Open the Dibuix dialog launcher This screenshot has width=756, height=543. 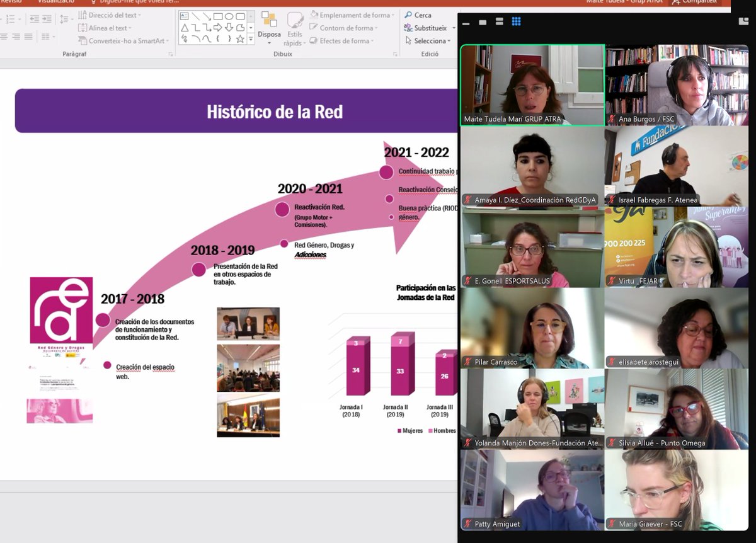click(x=395, y=54)
